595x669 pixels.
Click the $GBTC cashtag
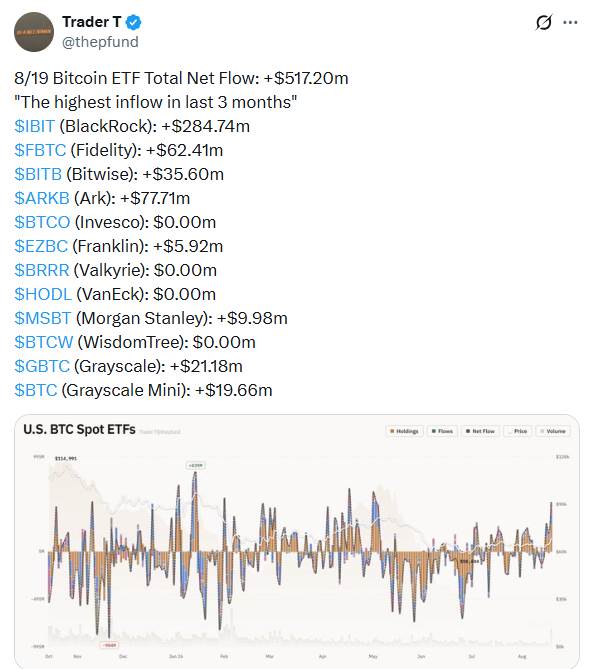(42, 366)
